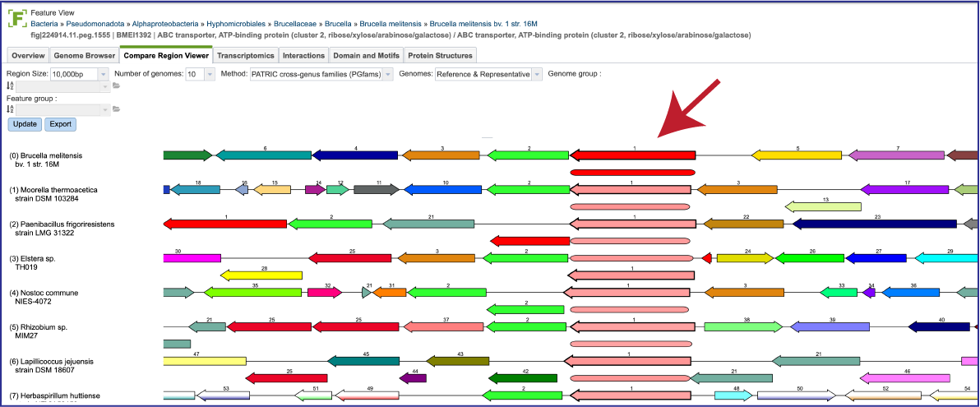Open folder icon beside feature group selector
The image size is (980, 407).
(x=116, y=109)
